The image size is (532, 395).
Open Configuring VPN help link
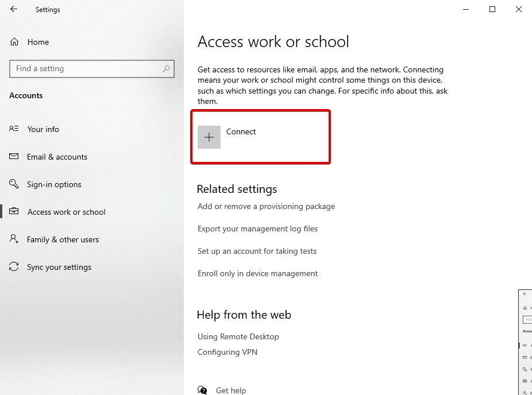pos(228,353)
